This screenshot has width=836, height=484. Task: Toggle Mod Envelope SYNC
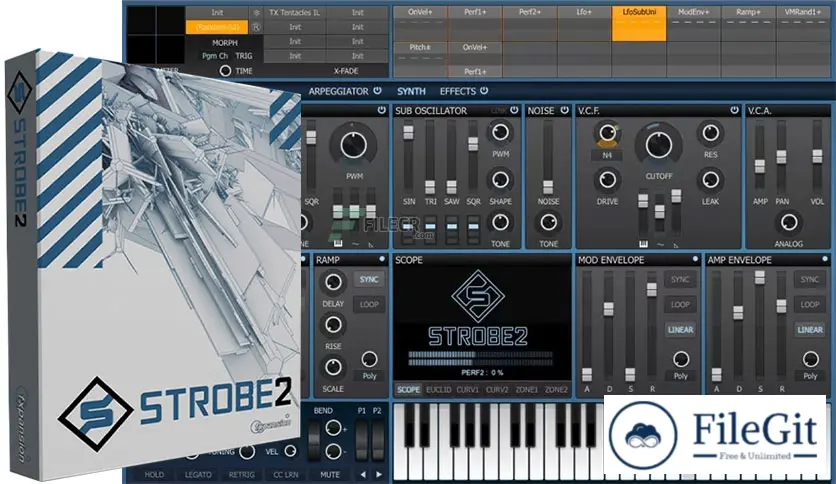(680, 279)
